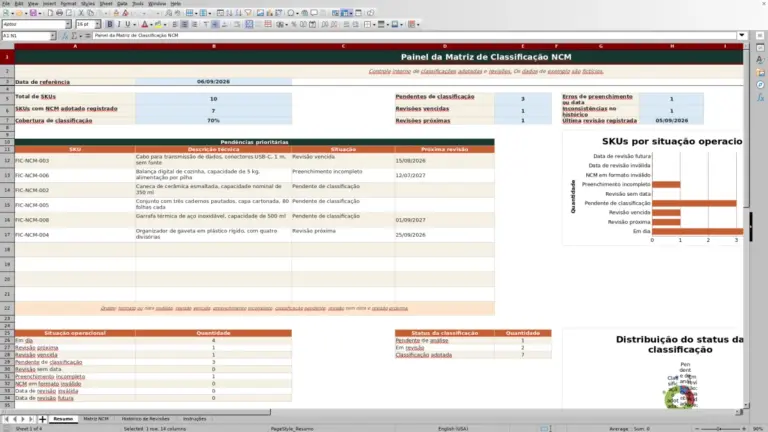Switch to Histórico de Revisões sheet tab

(x=145, y=419)
